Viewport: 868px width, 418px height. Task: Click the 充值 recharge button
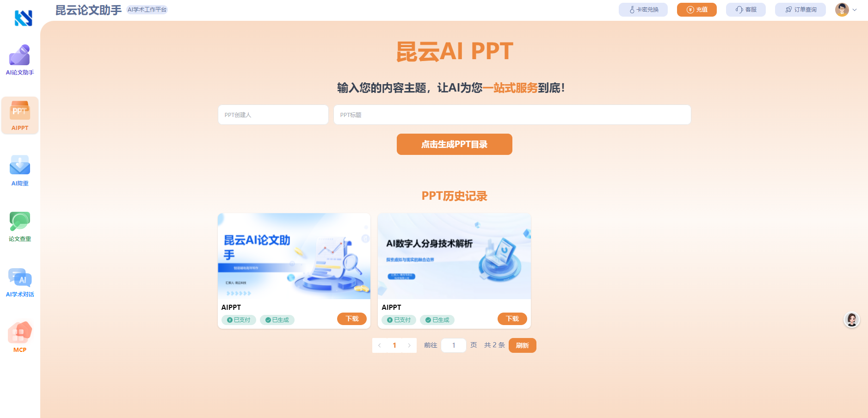pos(696,10)
